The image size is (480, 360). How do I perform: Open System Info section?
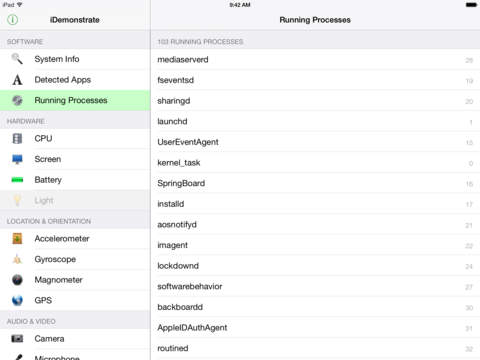pos(75,59)
